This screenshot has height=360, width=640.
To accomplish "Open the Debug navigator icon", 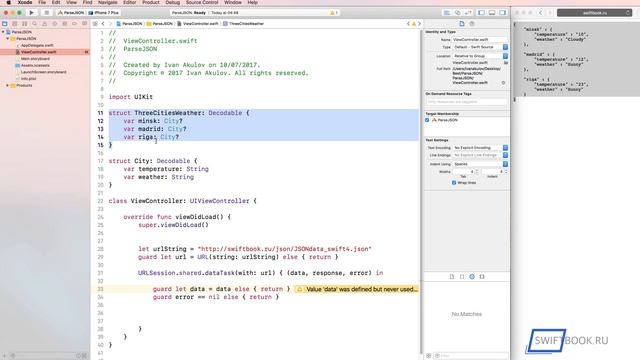I will click(x=64, y=24).
